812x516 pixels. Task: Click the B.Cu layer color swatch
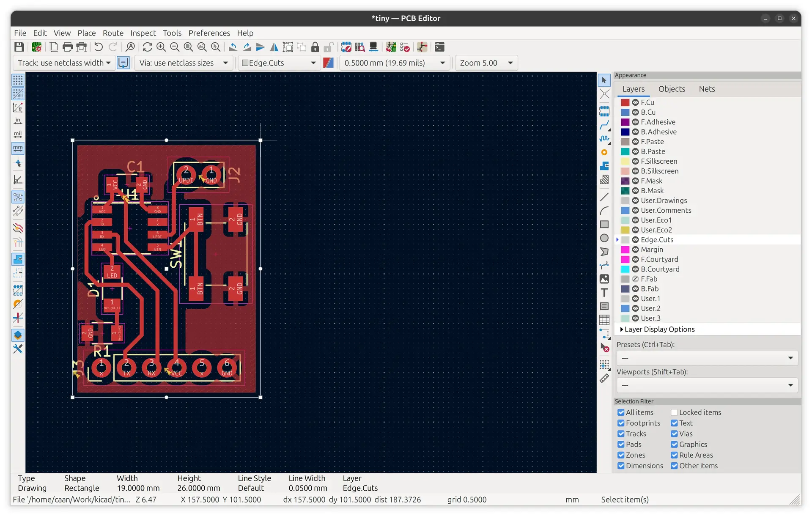click(625, 113)
